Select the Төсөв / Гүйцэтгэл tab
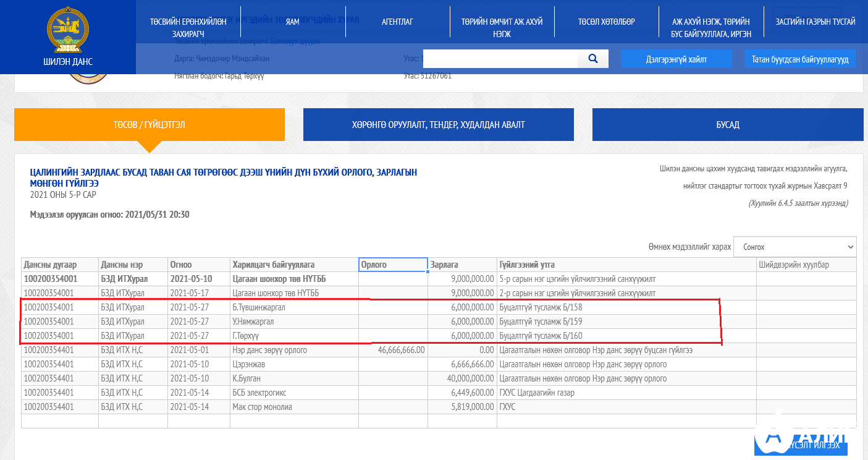Screen dimensions: 868x460 [x=150, y=125]
